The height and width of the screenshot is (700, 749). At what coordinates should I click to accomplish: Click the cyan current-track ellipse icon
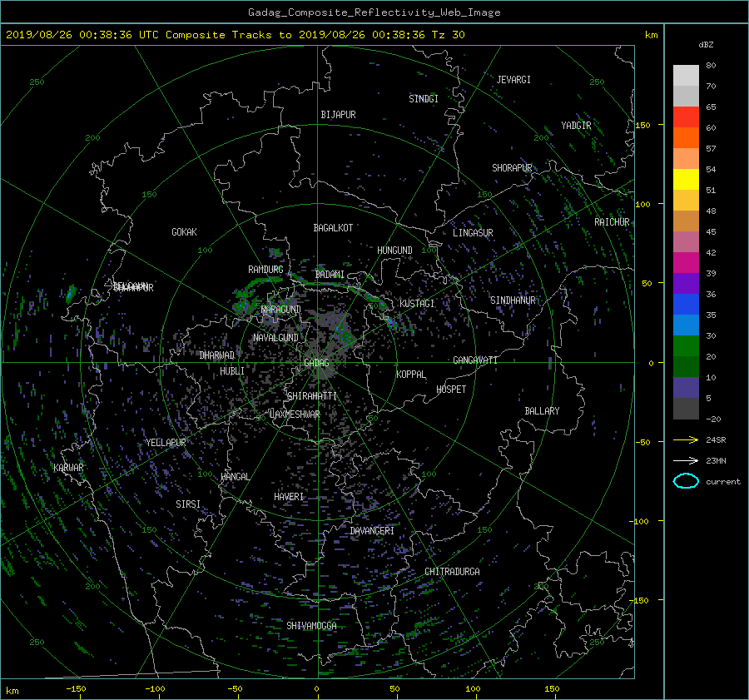[686, 481]
